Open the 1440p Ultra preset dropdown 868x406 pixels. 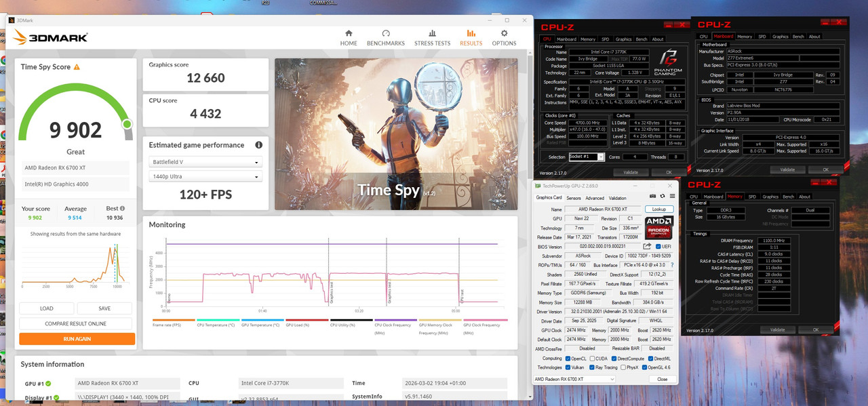tap(205, 177)
